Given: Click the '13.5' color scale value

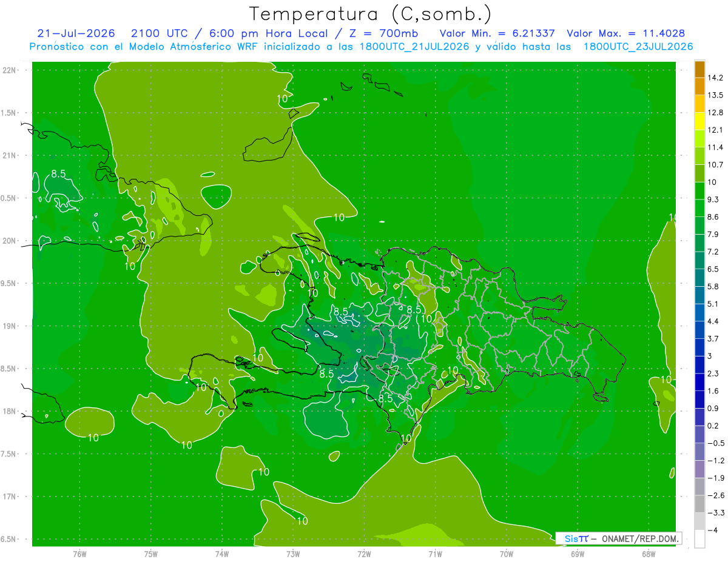Looking at the screenshot, I should tap(715, 95).
